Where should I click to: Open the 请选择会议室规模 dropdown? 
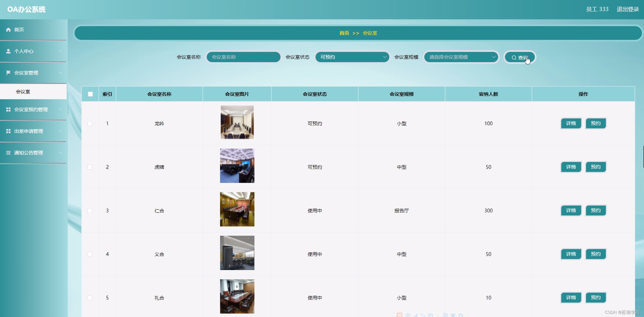tap(461, 57)
